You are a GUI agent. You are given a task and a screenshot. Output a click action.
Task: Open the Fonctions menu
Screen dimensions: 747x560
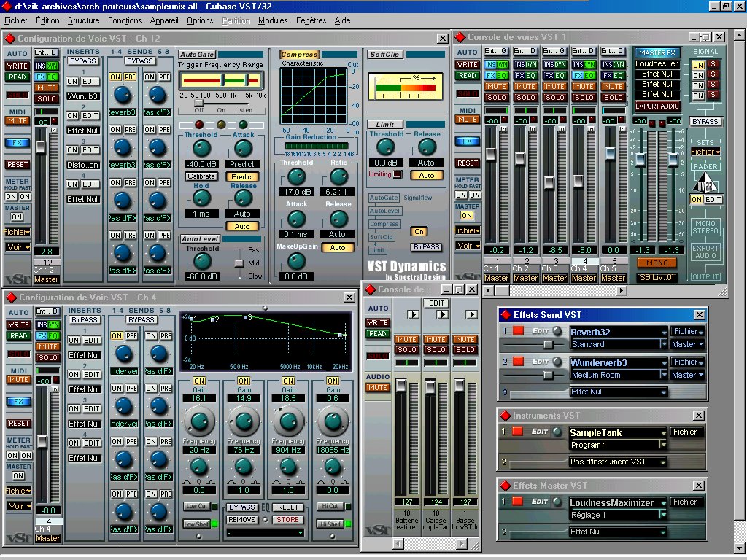125,20
